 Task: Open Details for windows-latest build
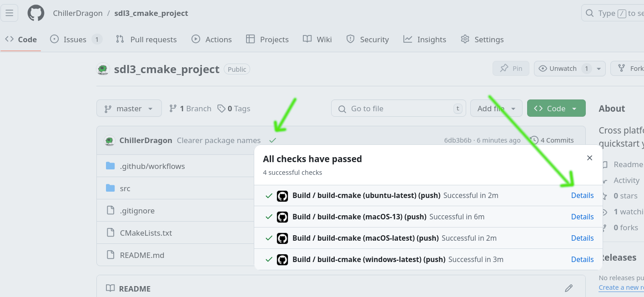(582, 259)
